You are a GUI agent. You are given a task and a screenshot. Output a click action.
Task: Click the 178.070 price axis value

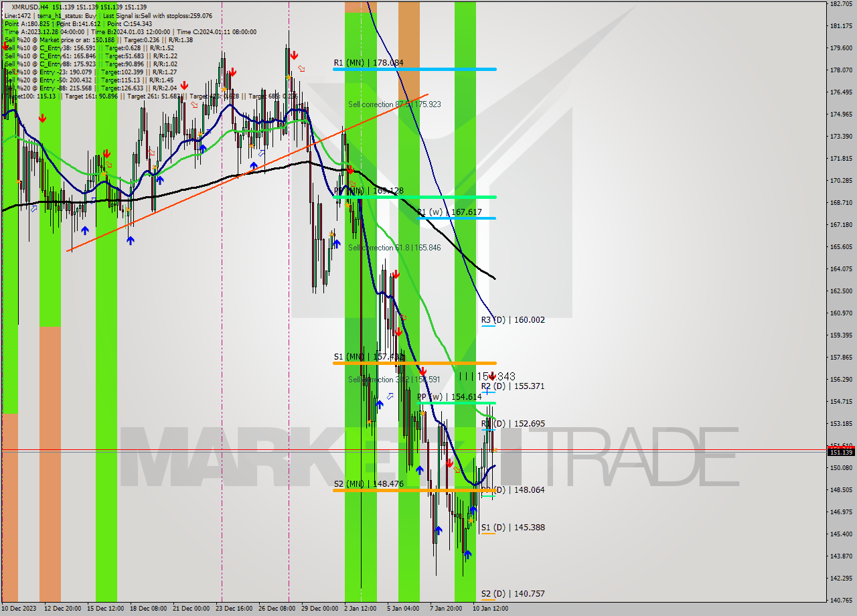click(x=841, y=70)
